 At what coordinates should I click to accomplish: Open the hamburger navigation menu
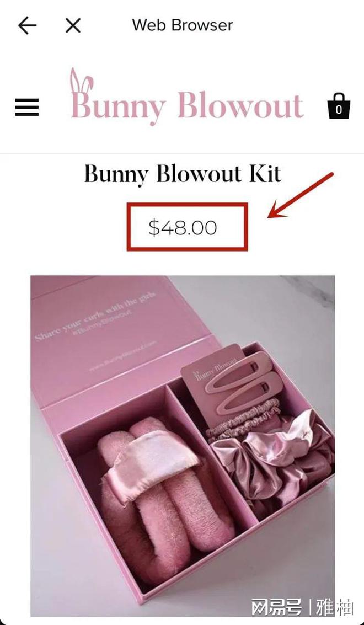click(27, 107)
